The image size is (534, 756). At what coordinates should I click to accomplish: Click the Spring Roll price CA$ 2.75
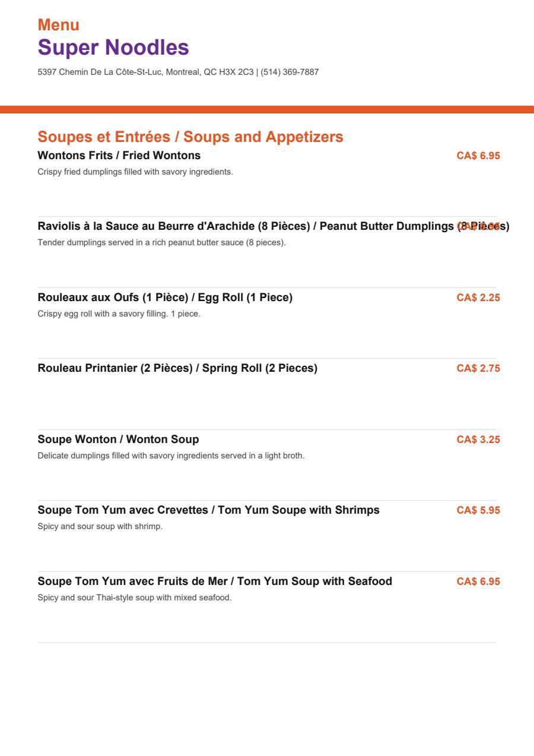click(478, 368)
